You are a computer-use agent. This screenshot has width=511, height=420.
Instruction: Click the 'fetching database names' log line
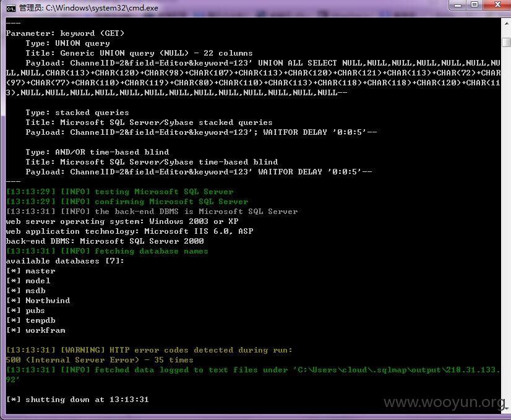click(x=107, y=251)
